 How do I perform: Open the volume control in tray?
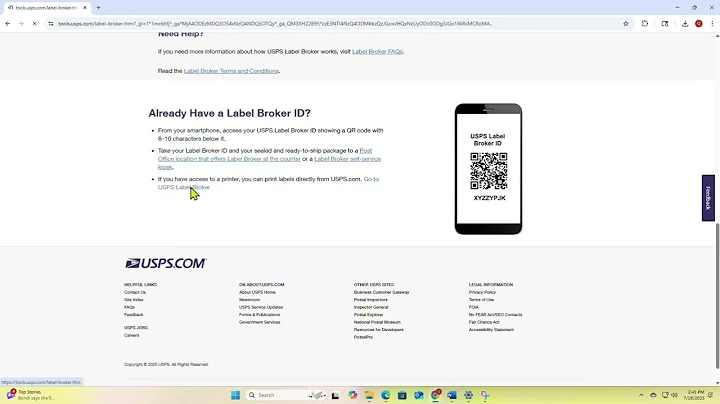pos(674,395)
